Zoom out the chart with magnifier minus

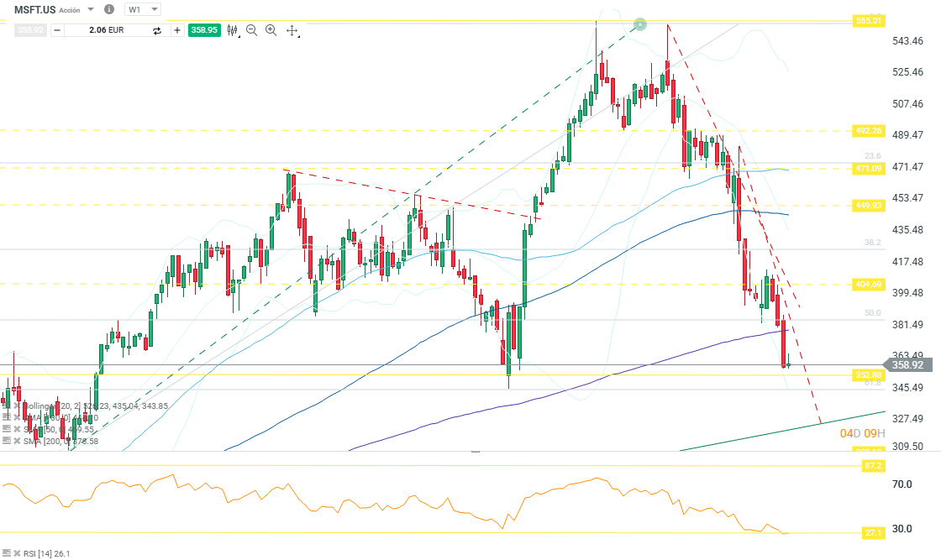pos(252,30)
